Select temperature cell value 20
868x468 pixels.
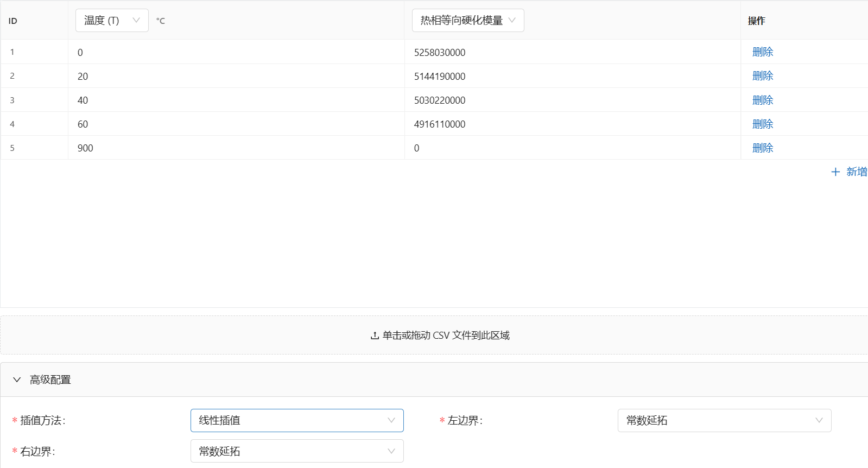(236, 76)
